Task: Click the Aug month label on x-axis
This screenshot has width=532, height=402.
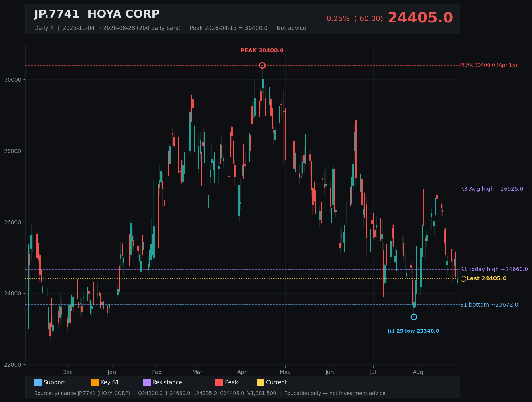Action: 418,372
